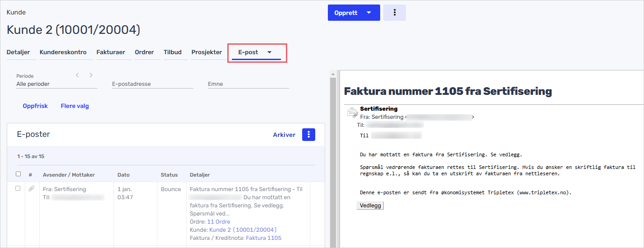Click the Oppfrisk link

(35, 106)
